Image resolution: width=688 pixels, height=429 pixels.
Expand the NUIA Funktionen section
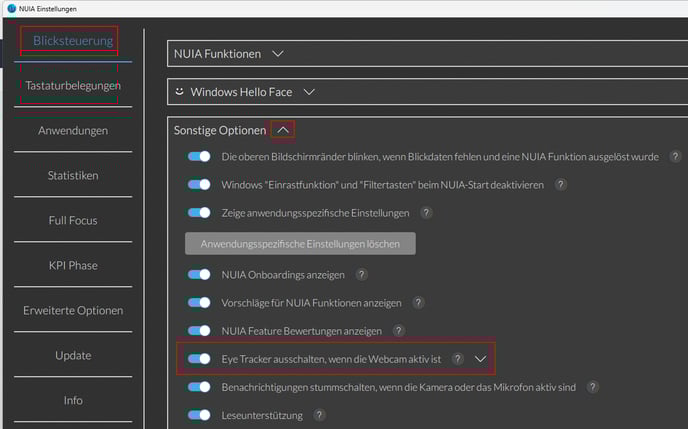tap(278, 54)
